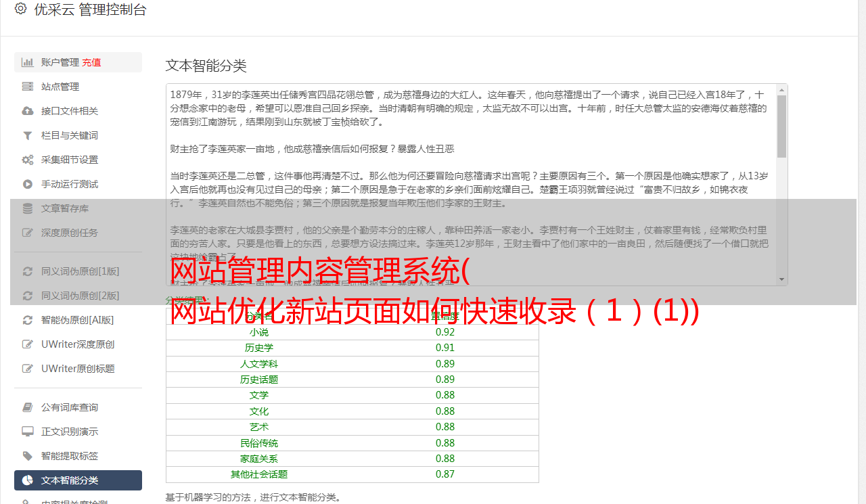Click the text area scrollbar up arrow
The width and height of the screenshot is (866, 504).
(x=782, y=90)
